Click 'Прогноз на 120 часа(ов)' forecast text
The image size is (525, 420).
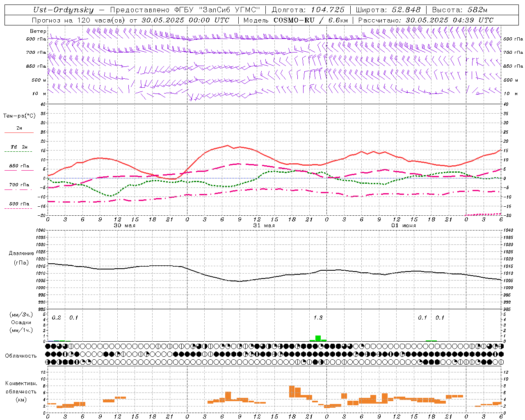pyautogui.click(x=79, y=20)
